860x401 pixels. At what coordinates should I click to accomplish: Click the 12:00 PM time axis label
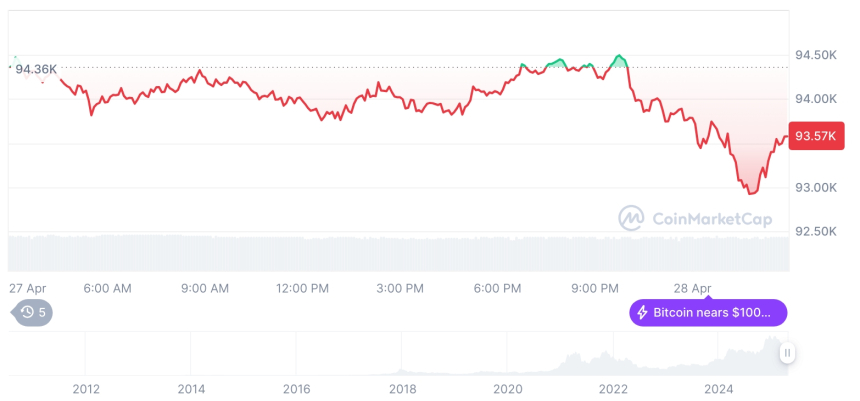click(303, 288)
